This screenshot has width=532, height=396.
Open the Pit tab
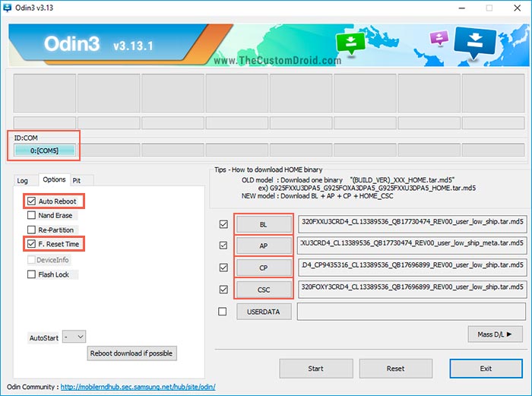pyautogui.click(x=77, y=181)
